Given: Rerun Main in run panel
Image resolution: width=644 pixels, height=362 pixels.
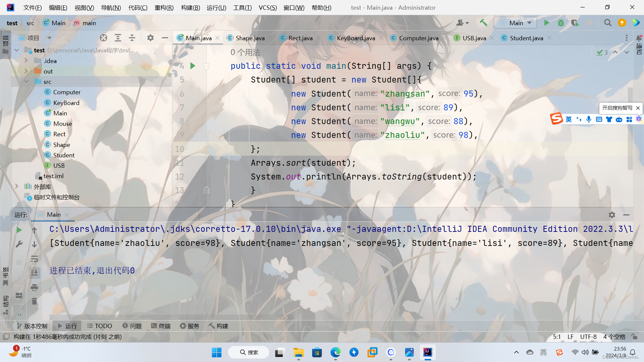Looking at the screenshot, I should (19, 230).
